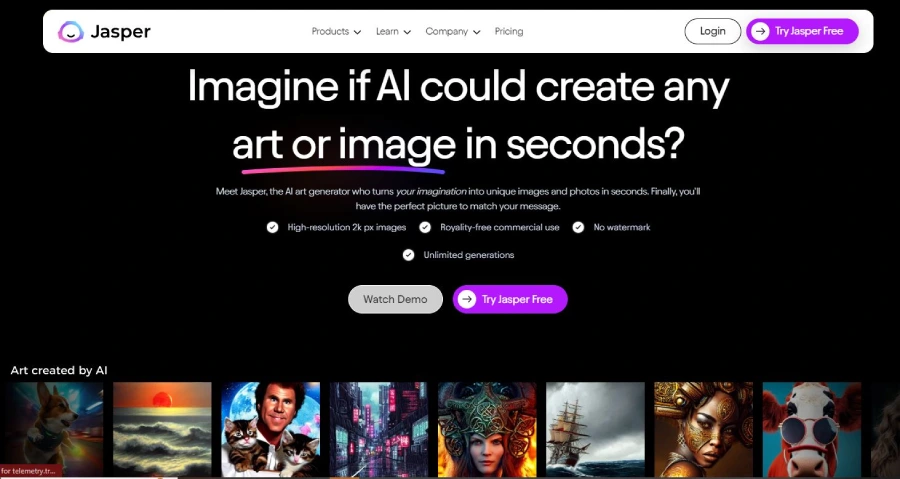Open the Company dropdown menu

(453, 32)
